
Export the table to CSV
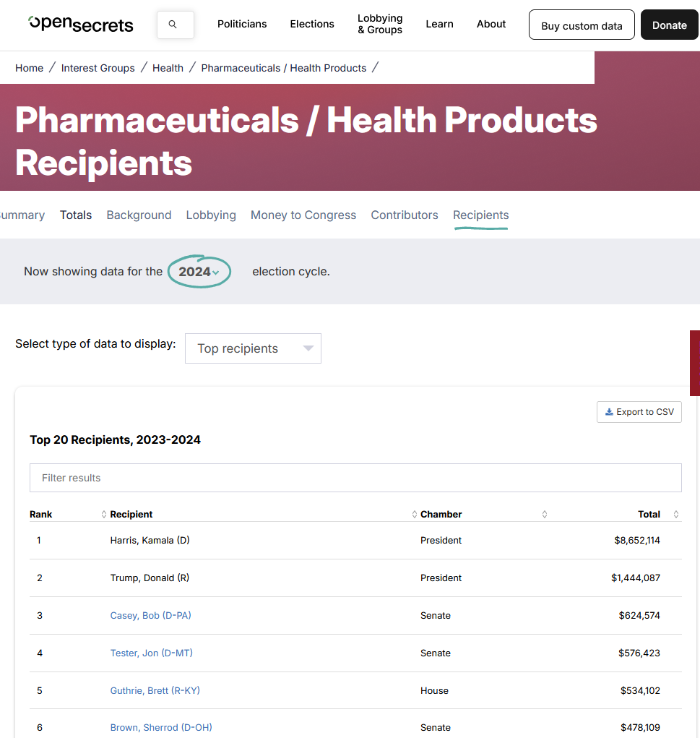[x=639, y=412]
